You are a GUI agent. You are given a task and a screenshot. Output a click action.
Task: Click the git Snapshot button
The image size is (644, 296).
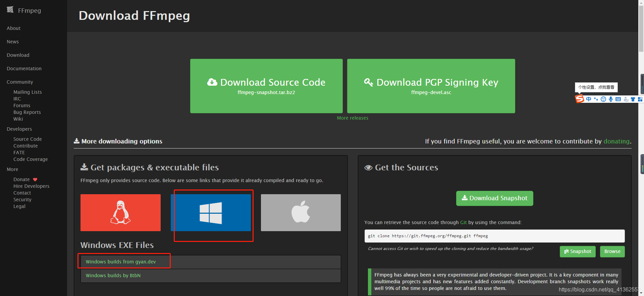(578, 251)
